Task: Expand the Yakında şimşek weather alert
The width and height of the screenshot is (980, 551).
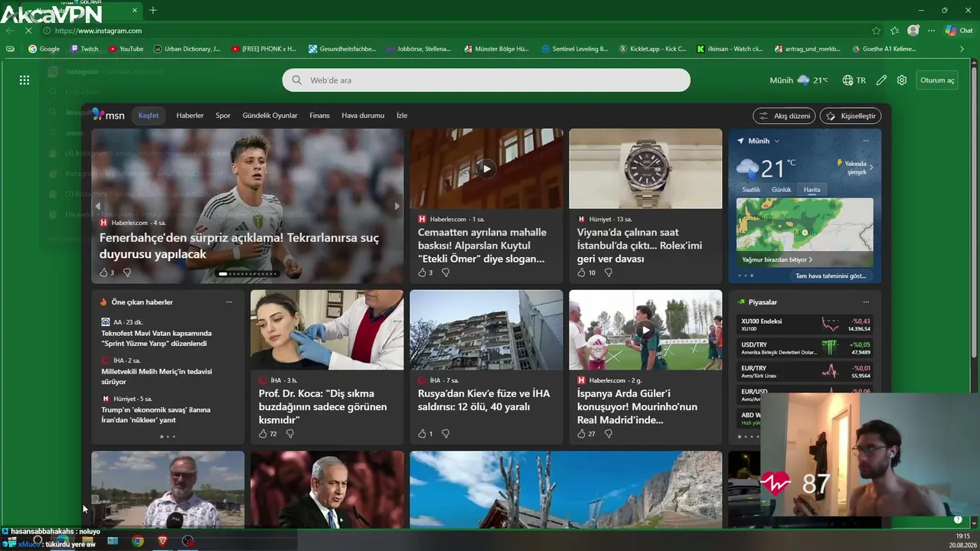Action: (x=854, y=168)
